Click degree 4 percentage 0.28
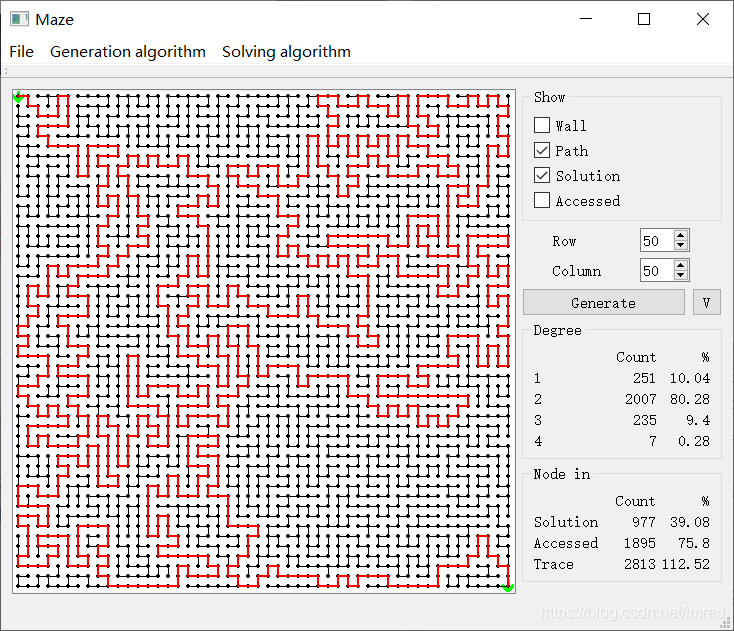Image resolution: width=734 pixels, height=631 pixels. click(694, 441)
